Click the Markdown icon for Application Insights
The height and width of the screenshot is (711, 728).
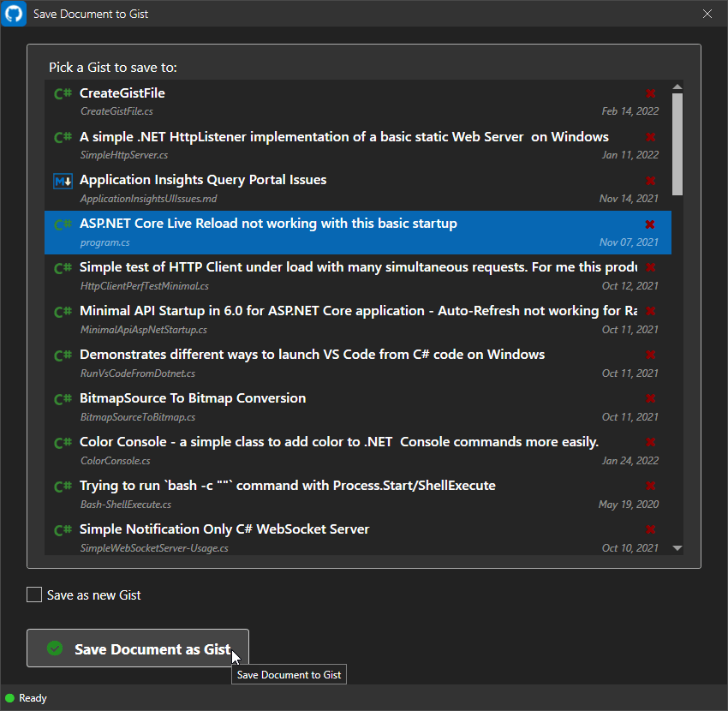pos(63,181)
